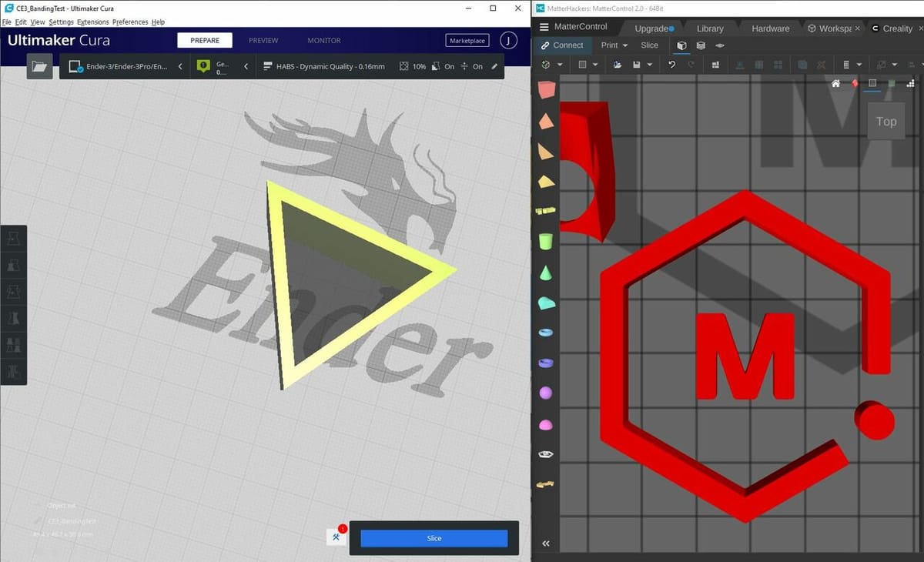Add a sphere primitive in MatterControl

[547, 393]
